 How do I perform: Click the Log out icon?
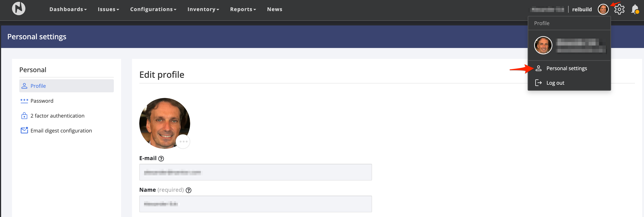click(x=538, y=83)
